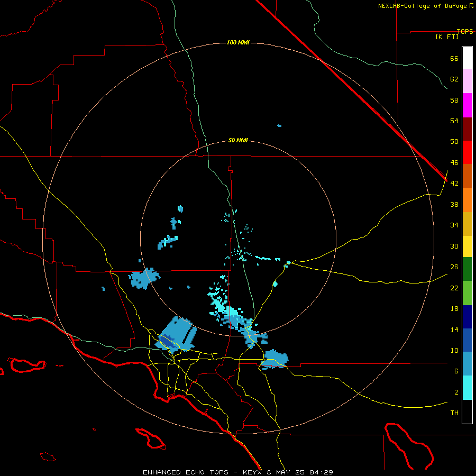Click the white swatch at top of legend
The image size is (476, 476).
point(467,58)
